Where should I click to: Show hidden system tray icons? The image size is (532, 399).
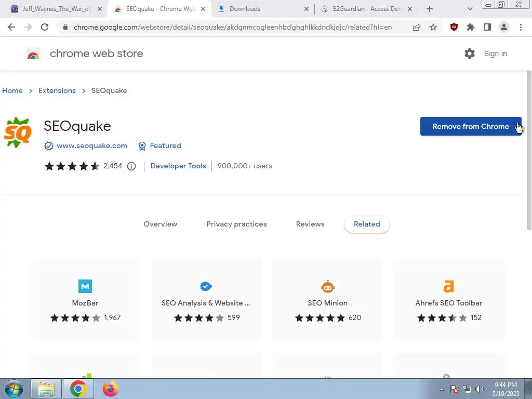pos(442,389)
